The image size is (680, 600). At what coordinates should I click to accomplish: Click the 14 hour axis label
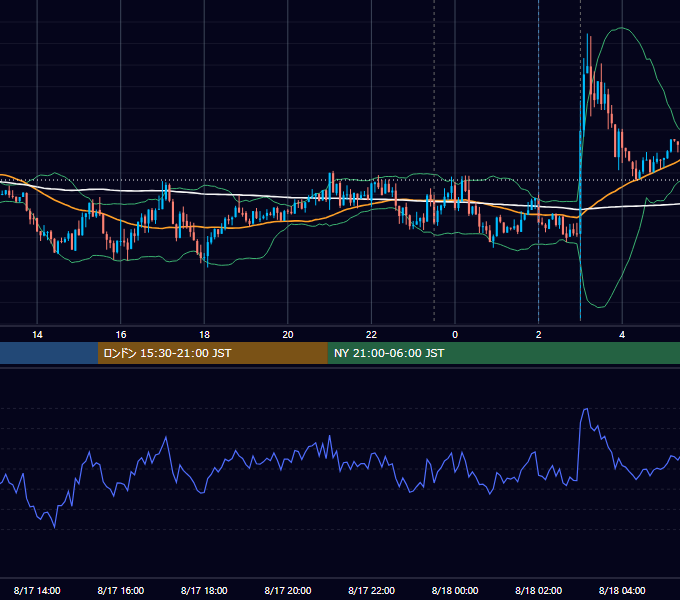pos(37,335)
